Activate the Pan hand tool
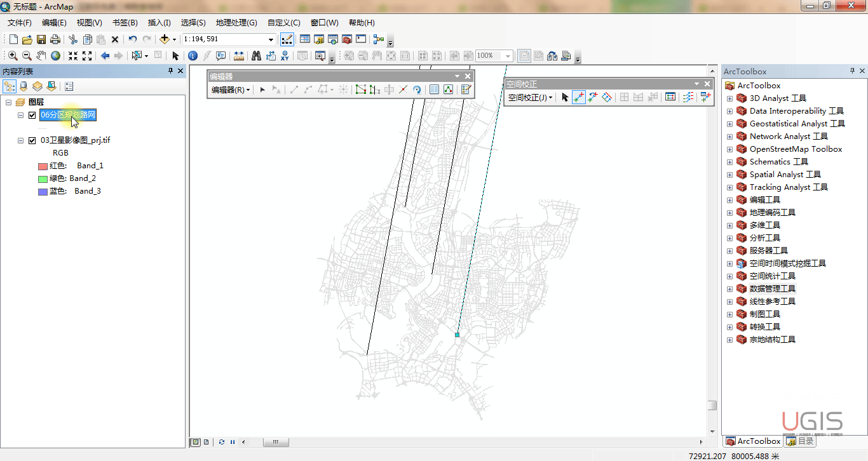 (41, 56)
